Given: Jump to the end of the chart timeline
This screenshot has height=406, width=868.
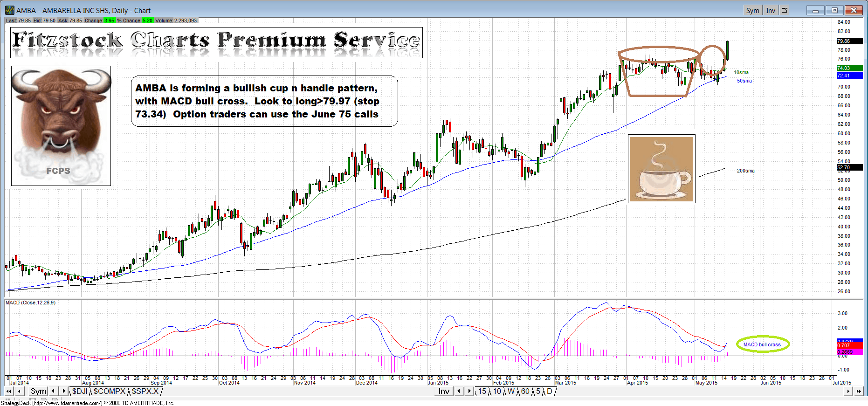Looking at the screenshot, I should pos(858,392).
